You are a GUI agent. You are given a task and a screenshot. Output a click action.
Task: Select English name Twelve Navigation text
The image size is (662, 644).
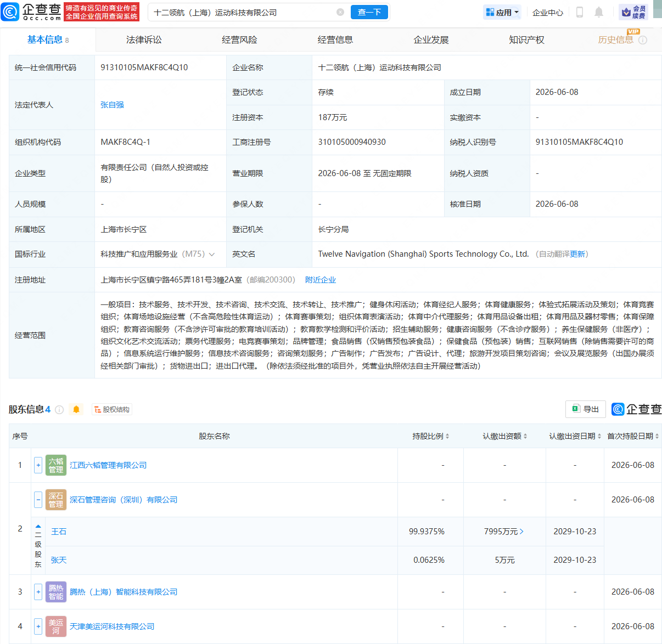(424, 254)
